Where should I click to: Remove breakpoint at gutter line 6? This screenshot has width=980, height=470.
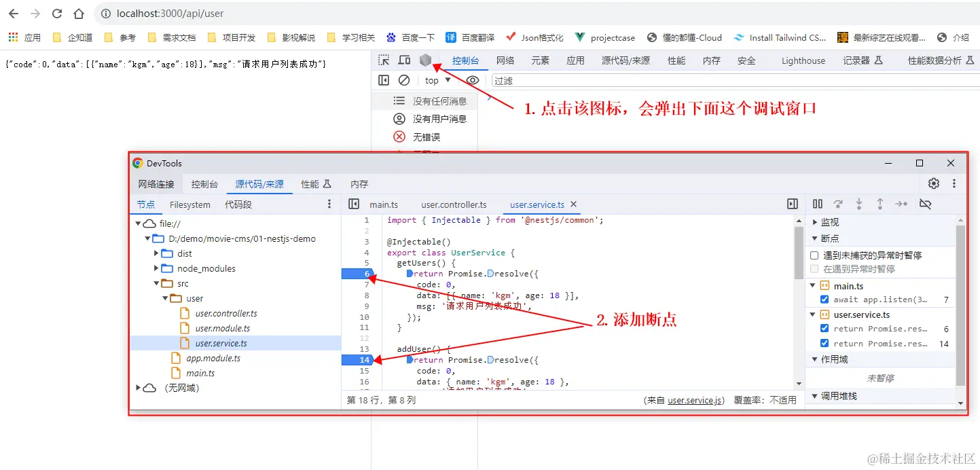point(357,274)
